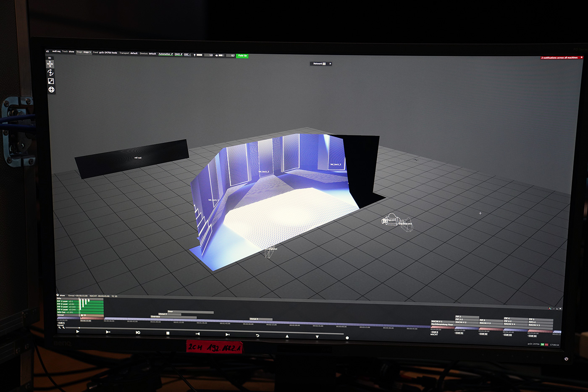
Task: Toggle the DMX indicator in top bar
Action: pos(178,54)
